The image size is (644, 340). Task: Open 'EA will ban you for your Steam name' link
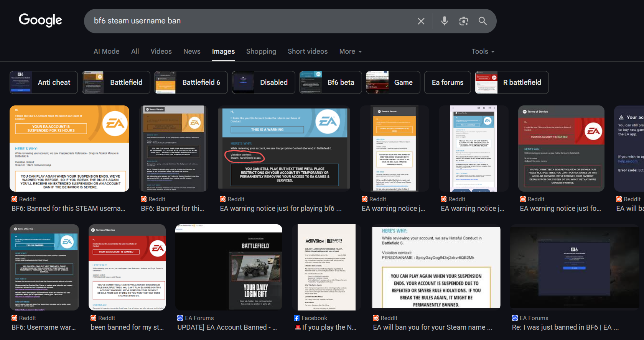(x=433, y=327)
